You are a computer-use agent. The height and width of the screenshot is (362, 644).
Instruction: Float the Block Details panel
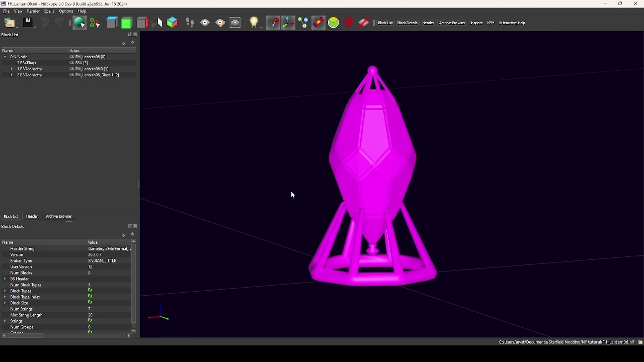tap(130, 226)
